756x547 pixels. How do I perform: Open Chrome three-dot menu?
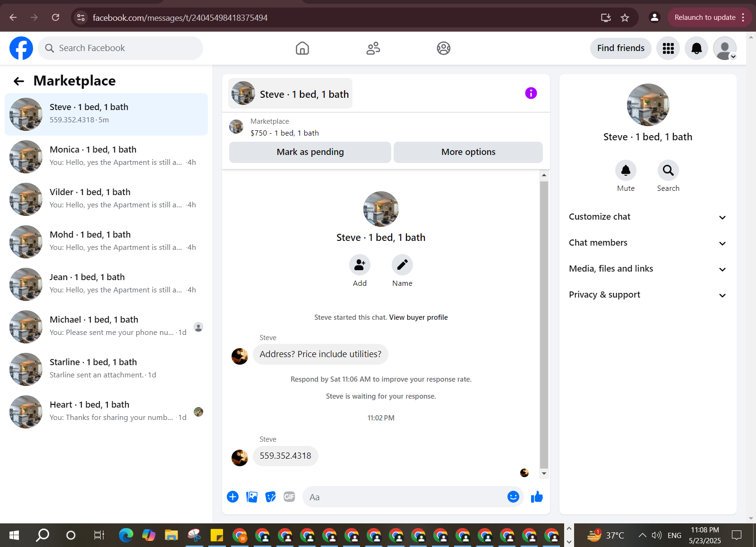(743, 17)
